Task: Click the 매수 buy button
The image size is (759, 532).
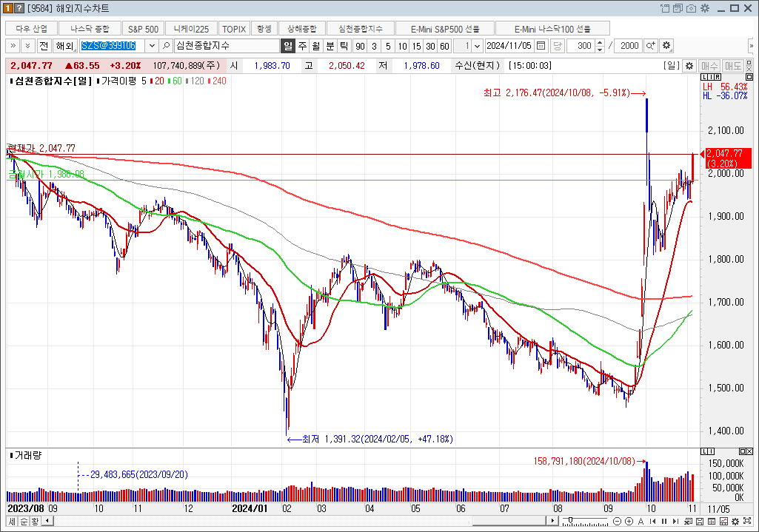Action: (x=709, y=66)
